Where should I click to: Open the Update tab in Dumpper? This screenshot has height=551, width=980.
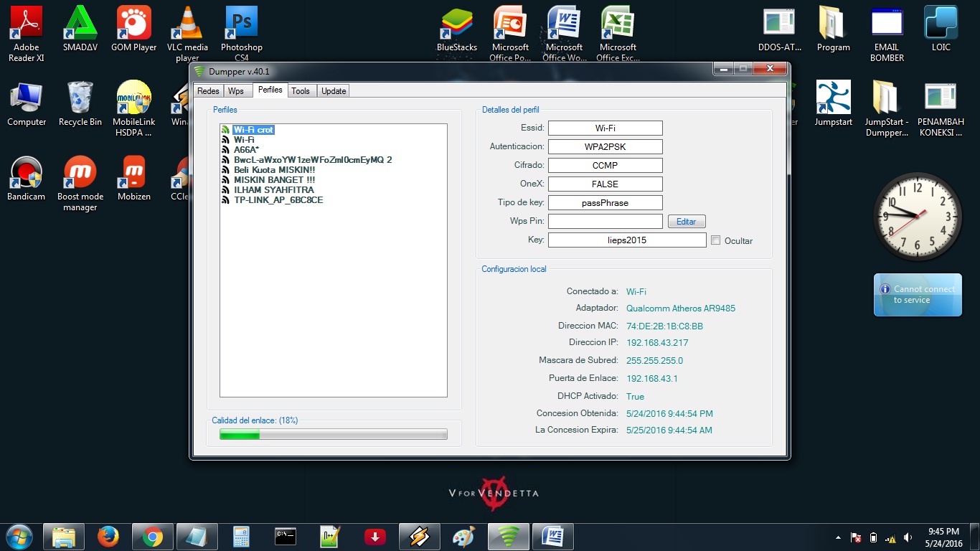coord(334,91)
